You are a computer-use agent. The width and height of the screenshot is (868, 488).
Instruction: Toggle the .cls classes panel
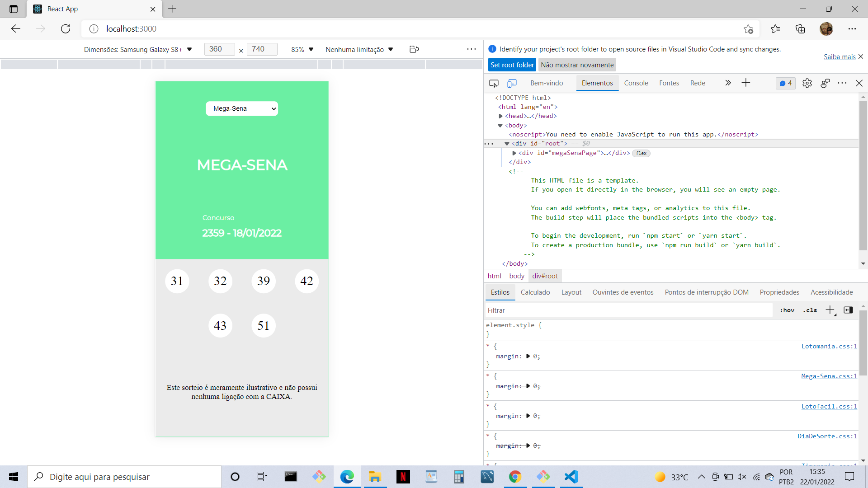pyautogui.click(x=810, y=310)
